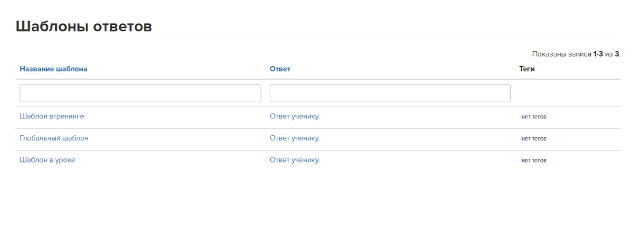The width and height of the screenshot is (644, 225).
Task: Click нет тегов for Шаблон в уроке
Action: point(534,160)
